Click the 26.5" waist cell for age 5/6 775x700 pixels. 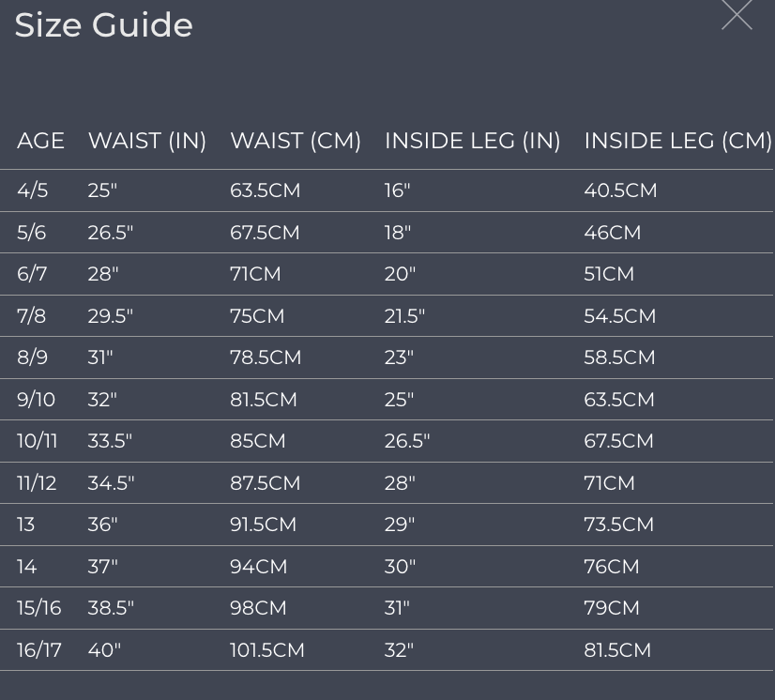click(110, 233)
